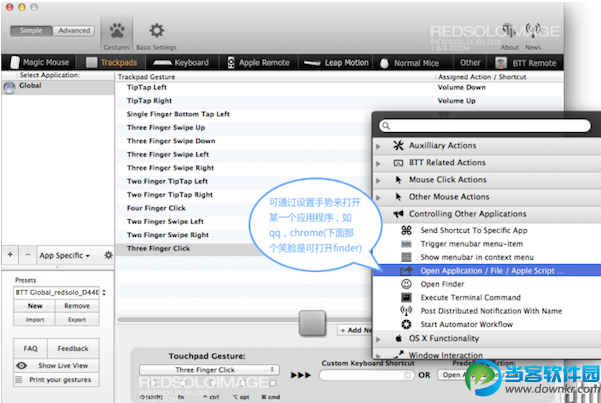Open Touchpad Gesture Three Finger Click dropdown
This screenshot has width=601, height=403.
pos(209,370)
